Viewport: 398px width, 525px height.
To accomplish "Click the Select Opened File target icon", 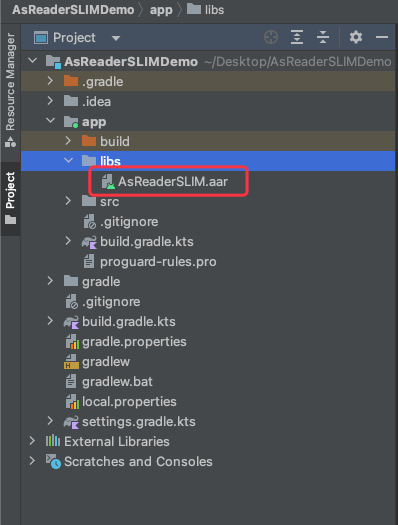I will (271, 37).
